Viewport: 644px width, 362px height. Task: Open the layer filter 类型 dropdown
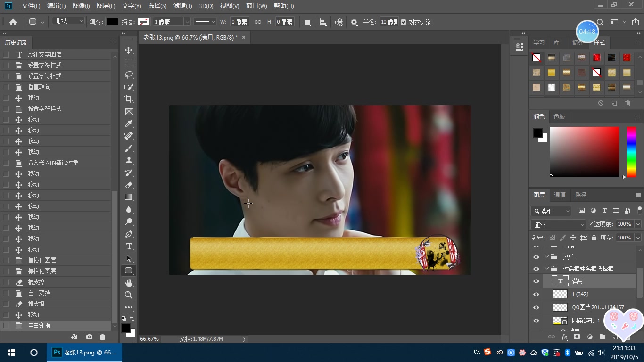point(551,211)
